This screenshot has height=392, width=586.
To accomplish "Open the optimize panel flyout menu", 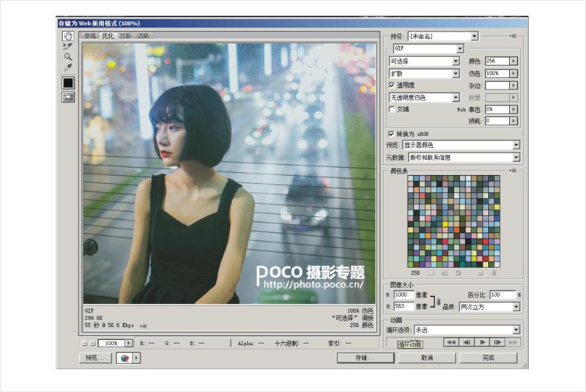I will pyautogui.click(x=513, y=36).
